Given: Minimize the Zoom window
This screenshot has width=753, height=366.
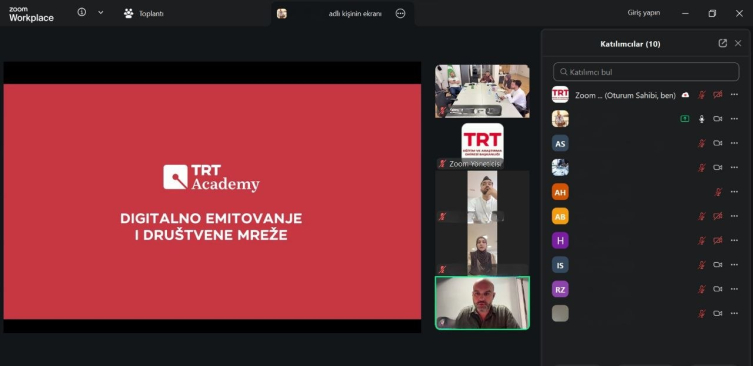Looking at the screenshot, I should [685, 13].
